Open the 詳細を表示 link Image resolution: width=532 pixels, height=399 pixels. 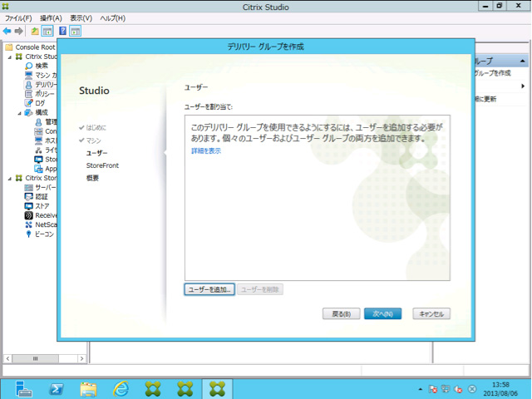(206, 151)
